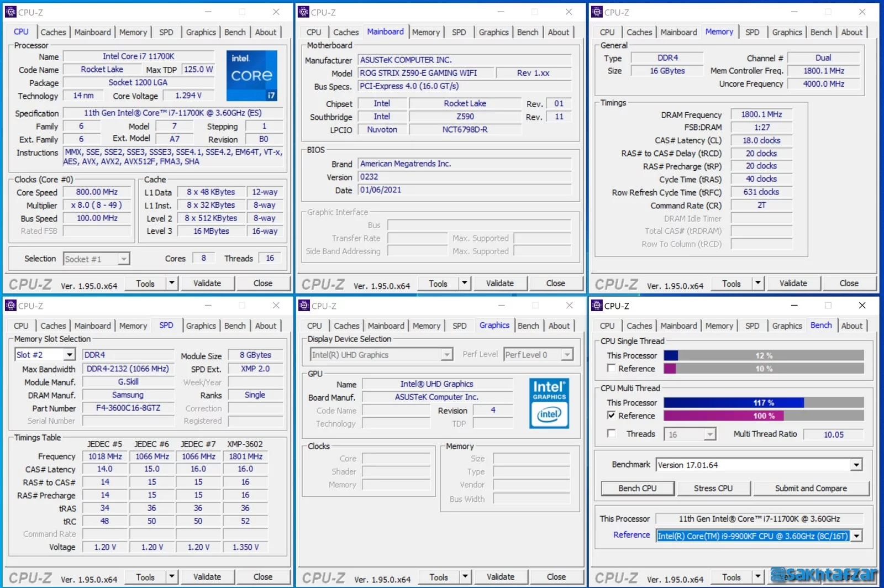The width and height of the screenshot is (884, 588).
Task: Click the Tools button in the Memory window
Action: pyautogui.click(x=732, y=283)
